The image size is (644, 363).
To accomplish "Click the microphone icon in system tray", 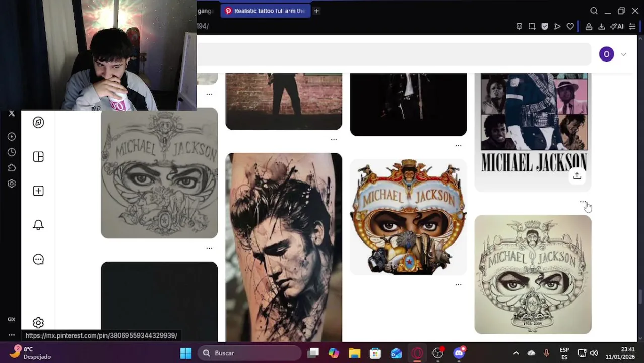I will [546, 353].
